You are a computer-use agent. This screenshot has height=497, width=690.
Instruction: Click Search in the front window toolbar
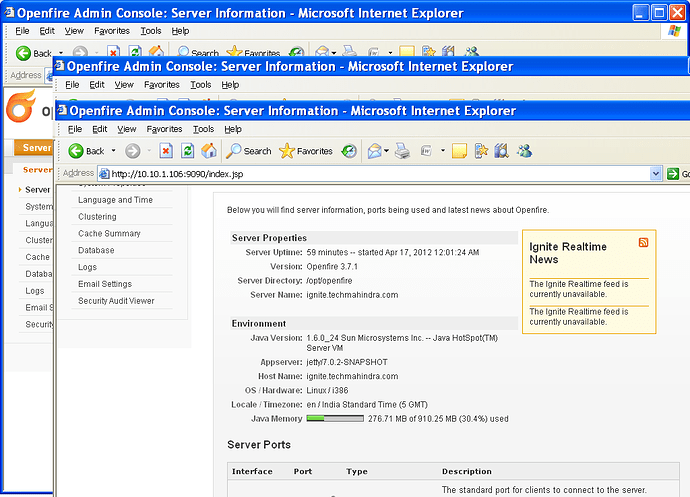point(249,151)
